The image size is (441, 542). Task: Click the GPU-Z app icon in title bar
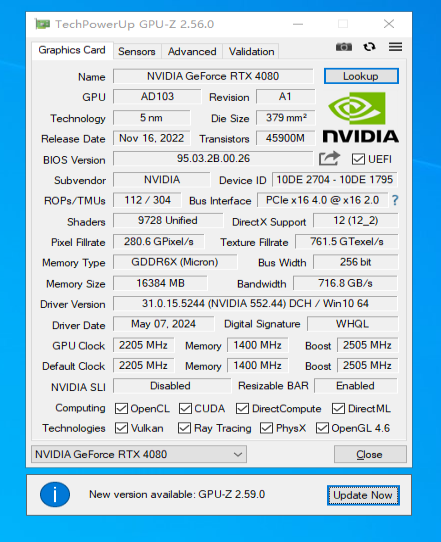pyautogui.click(x=42, y=24)
